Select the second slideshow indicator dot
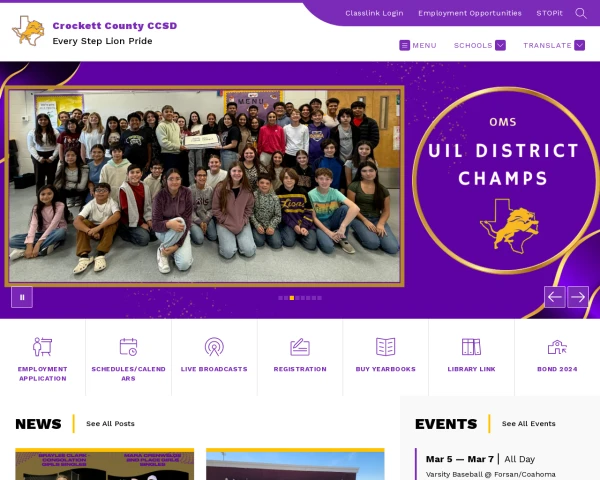The image size is (600, 480). [x=286, y=298]
